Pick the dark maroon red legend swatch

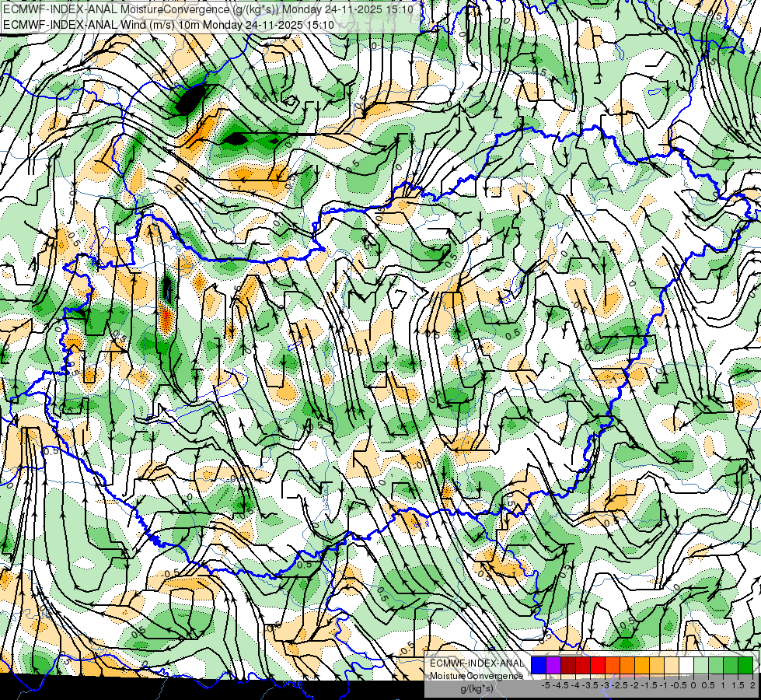point(568,665)
